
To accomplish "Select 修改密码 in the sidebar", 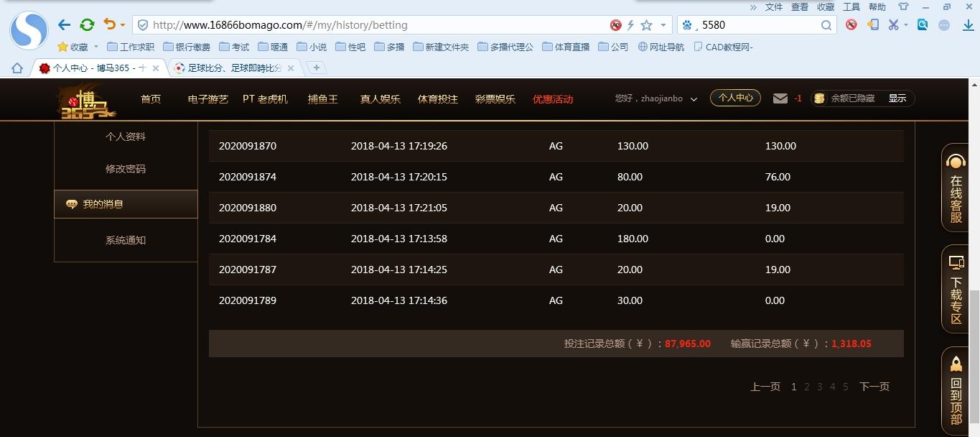I will click(126, 169).
